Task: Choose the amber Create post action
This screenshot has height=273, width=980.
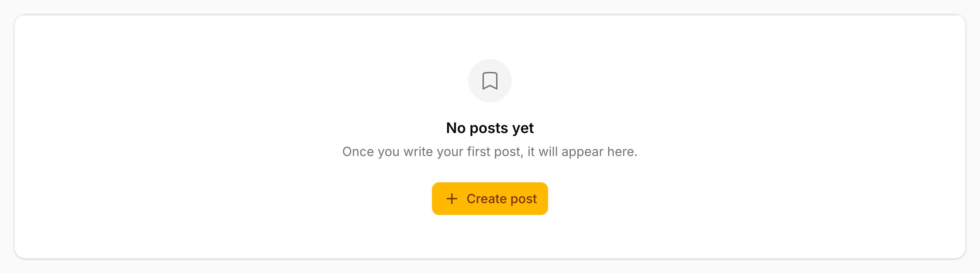Action: tap(490, 199)
